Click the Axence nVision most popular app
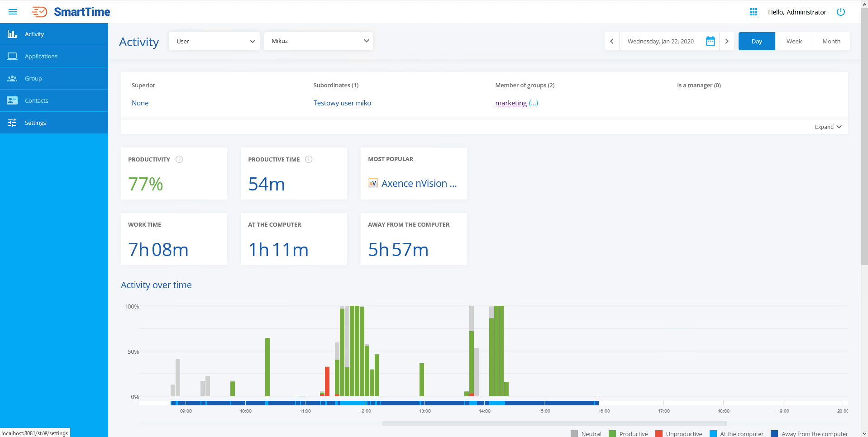868x437 pixels. (x=419, y=184)
